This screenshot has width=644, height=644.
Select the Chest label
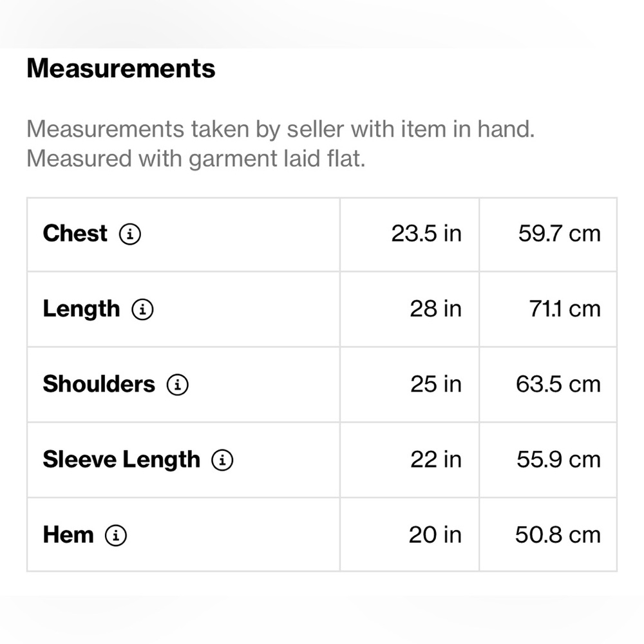(75, 234)
